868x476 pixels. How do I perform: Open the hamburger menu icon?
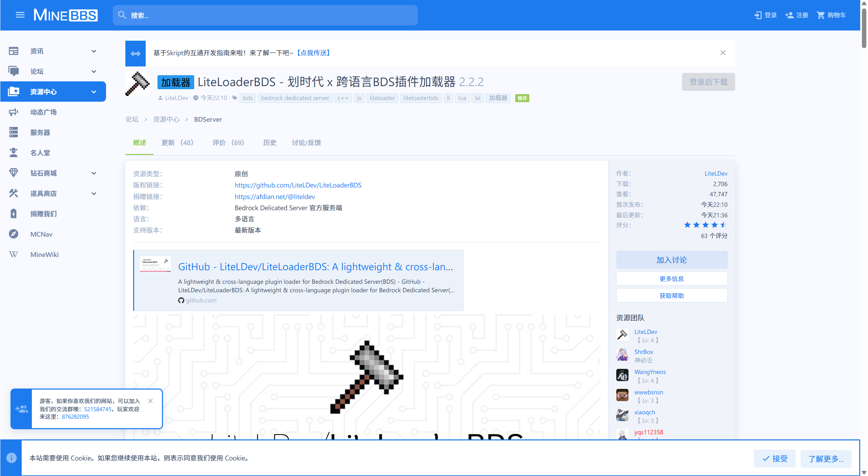20,15
